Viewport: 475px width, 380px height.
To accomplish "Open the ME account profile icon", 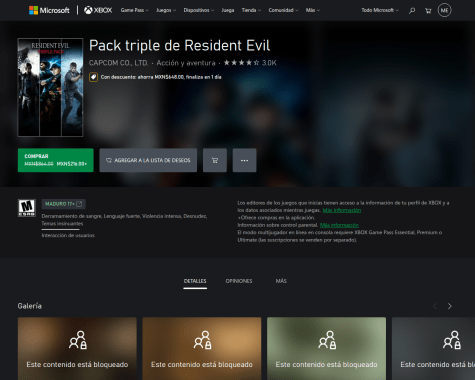I will click(x=444, y=10).
